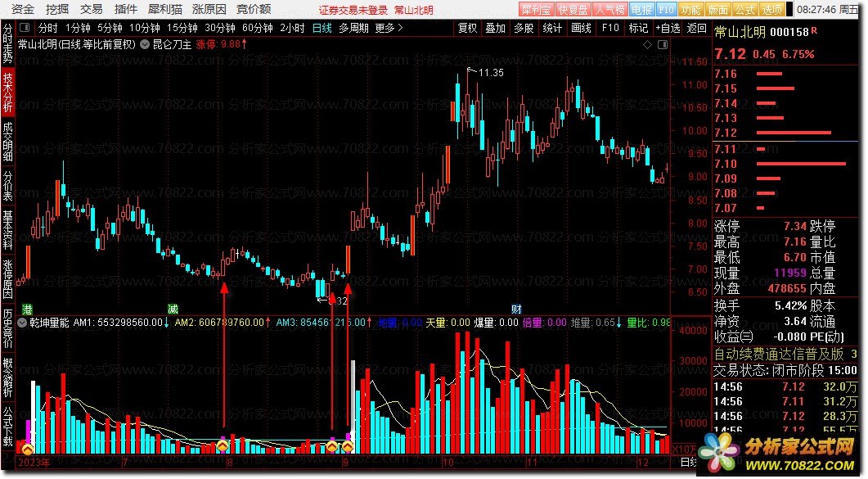Open 概念解析 in the left sidebar
The width and height of the screenshot is (868, 479).
pyautogui.click(x=7, y=377)
